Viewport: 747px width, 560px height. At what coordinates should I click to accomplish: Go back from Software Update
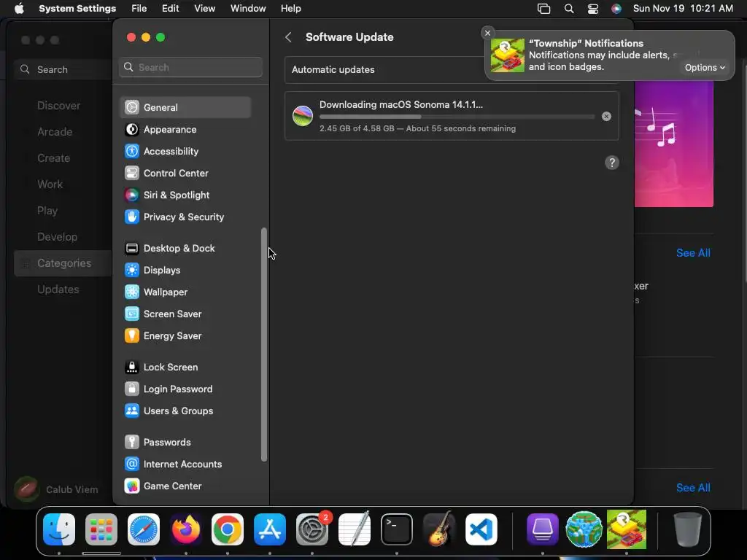click(x=288, y=37)
